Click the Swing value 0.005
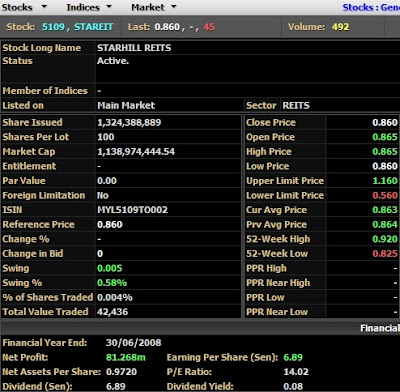The height and width of the screenshot is (392, 400). (x=110, y=269)
